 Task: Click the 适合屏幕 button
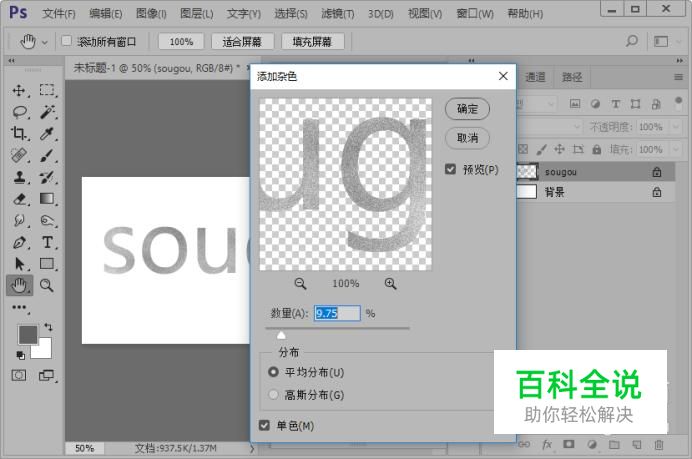pos(242,41)
